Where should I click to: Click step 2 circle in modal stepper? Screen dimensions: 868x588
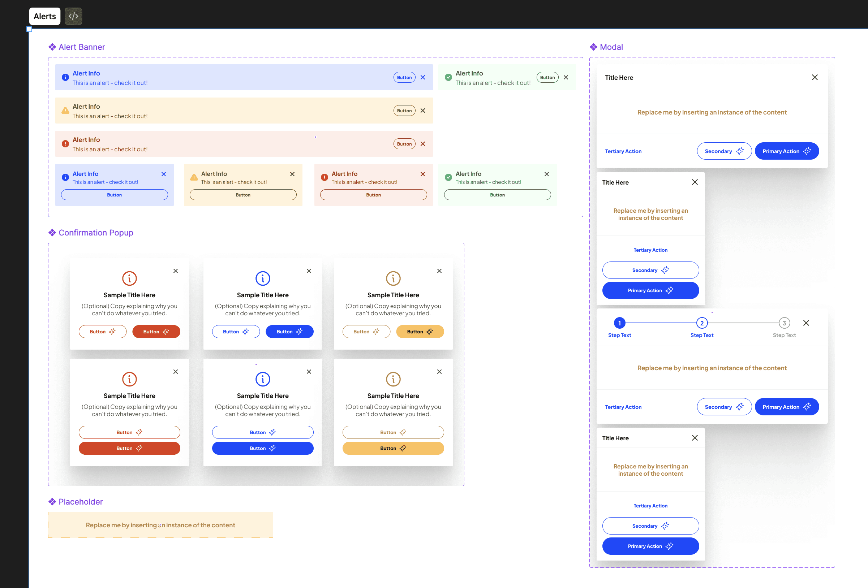tap(701, 323)
